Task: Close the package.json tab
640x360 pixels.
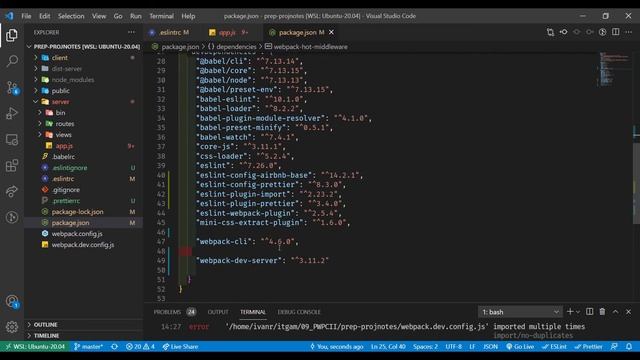Action: [331, 32]
